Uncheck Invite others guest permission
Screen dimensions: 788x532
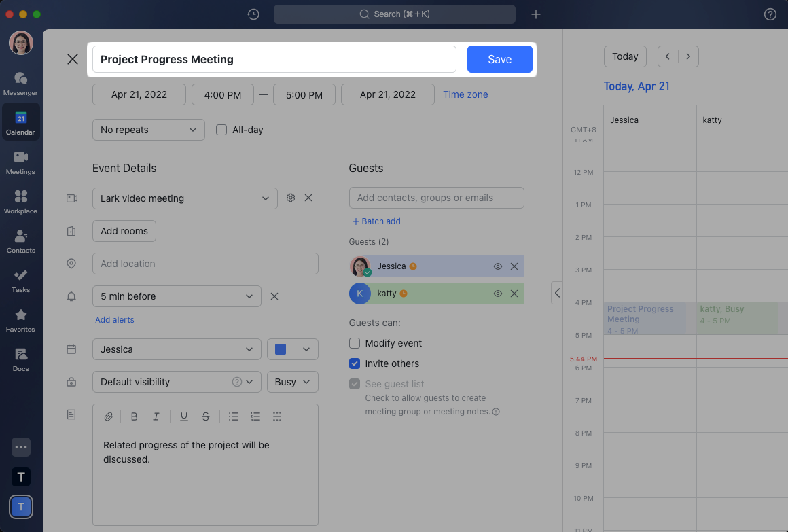(x=355, y=363)
